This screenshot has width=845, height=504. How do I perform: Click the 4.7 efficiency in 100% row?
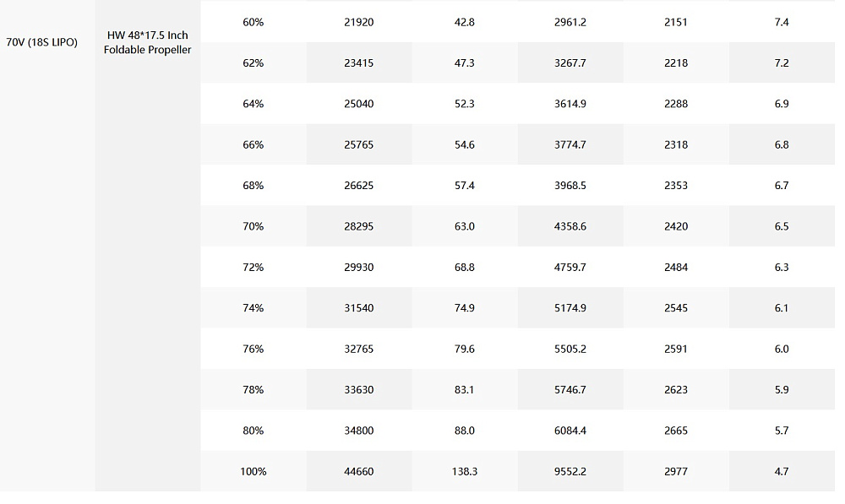click(x=782, y=472)
